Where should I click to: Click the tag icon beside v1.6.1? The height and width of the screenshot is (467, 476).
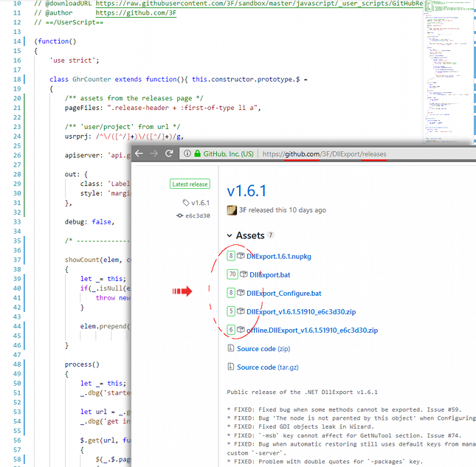click(186, 202)
